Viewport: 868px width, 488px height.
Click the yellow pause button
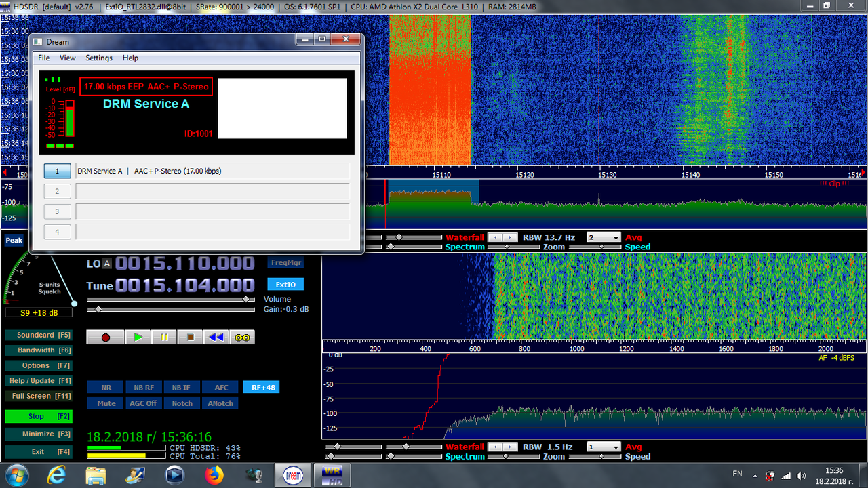pos(164,337)
